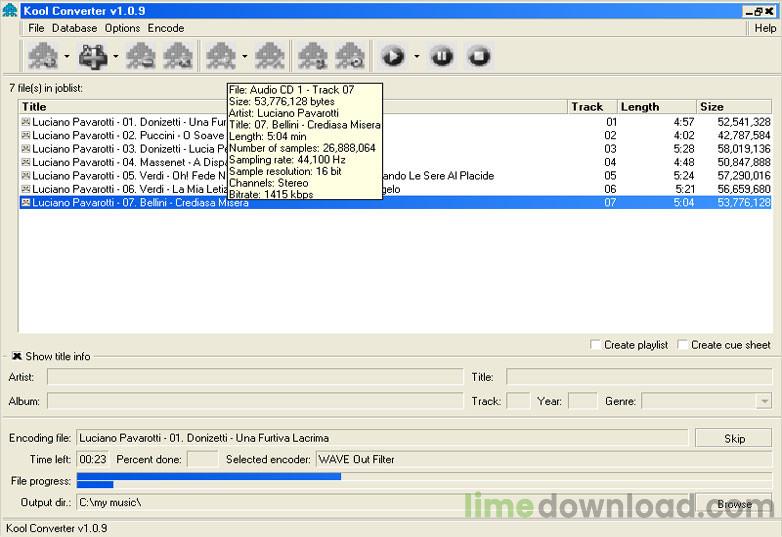The height and width of the screenshot is (537, 782).
Task: Enable the Create playlist checkbox
Action: coord(595,345)
